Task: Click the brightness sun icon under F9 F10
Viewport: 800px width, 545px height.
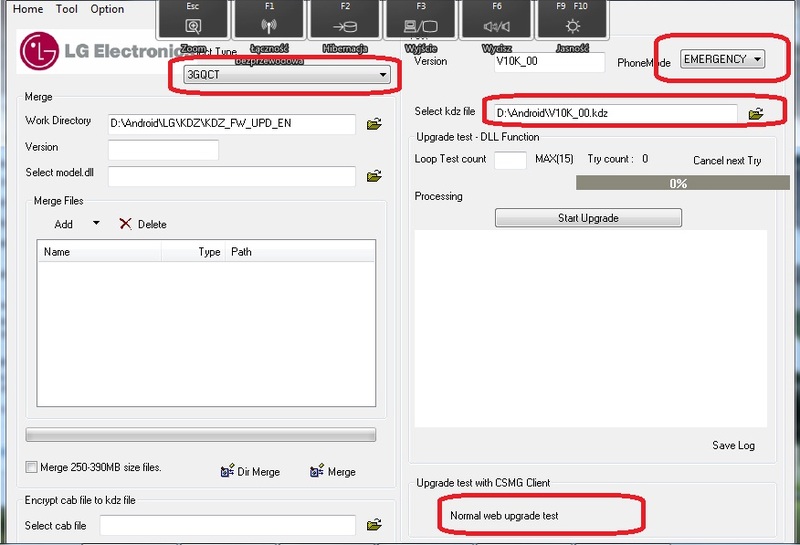Action: click(572, 27)
